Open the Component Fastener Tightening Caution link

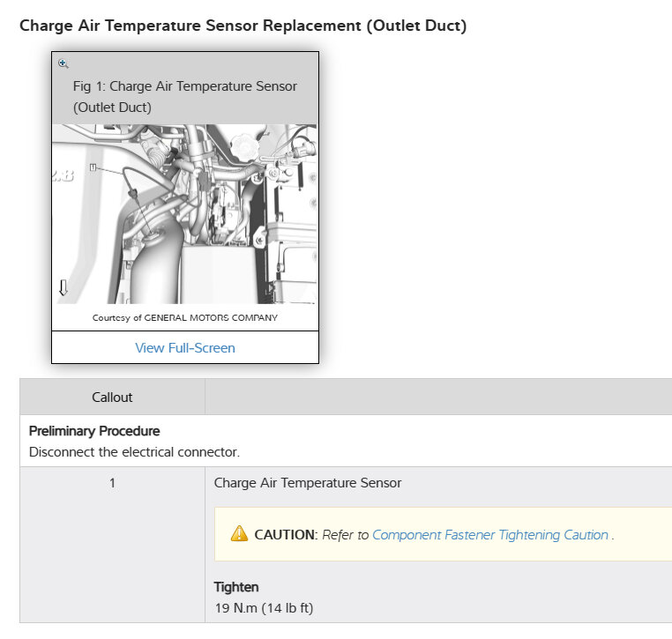pyautogui.click(x=490, y=535)
